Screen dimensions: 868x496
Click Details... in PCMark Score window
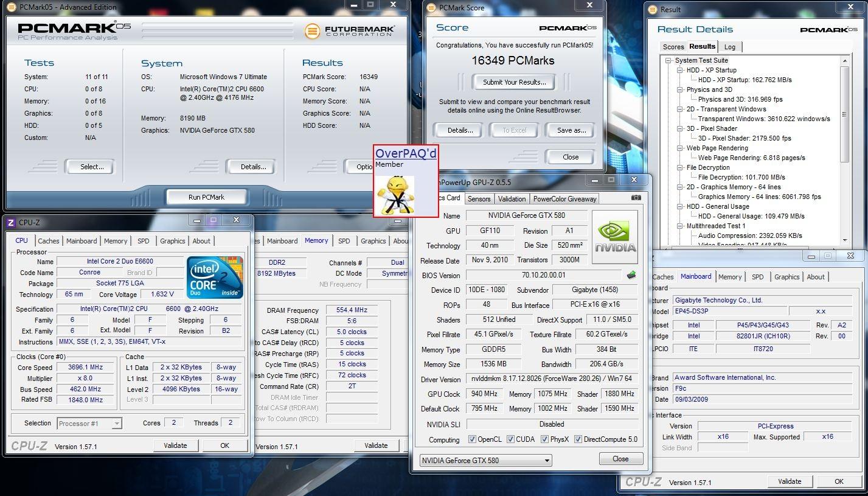460,130
